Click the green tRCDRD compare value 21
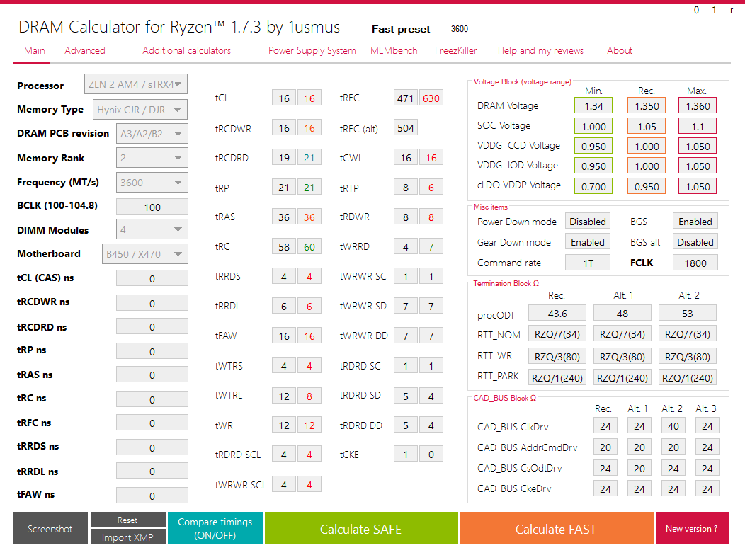The image size is (745, 560). 309,158
